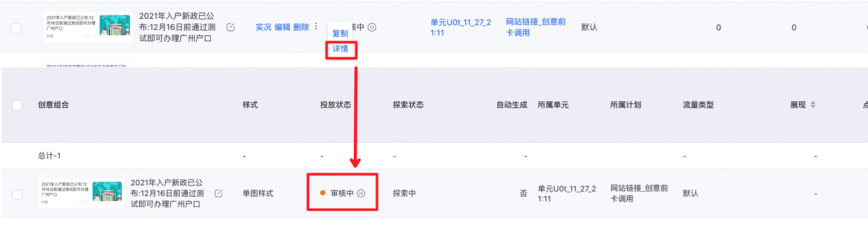This screenshot has height=232, width=868.
Task: Sort by 展现 column arrows
Action: point(813,105)
